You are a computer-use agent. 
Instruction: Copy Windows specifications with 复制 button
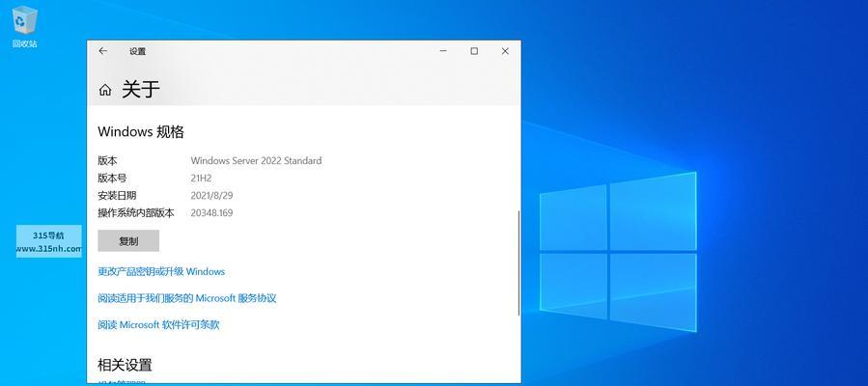tap(128, 241)
